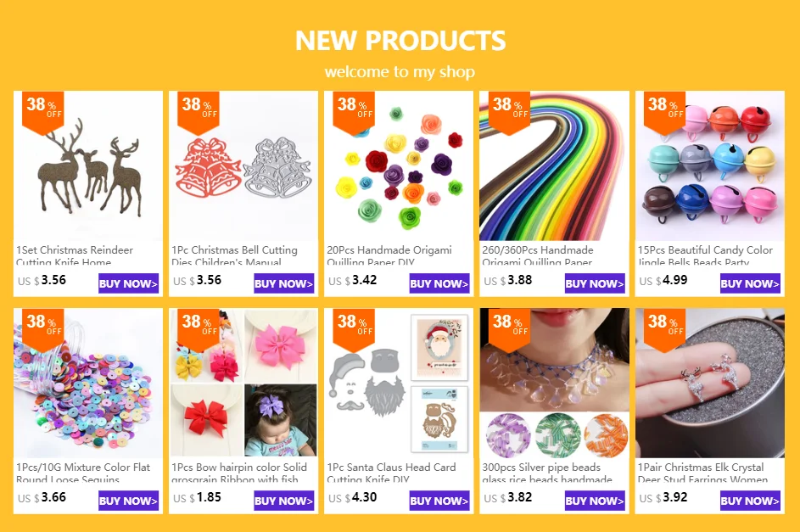
Task: Open the Christmas Bell cutting dies image
Action: [243, 165]
